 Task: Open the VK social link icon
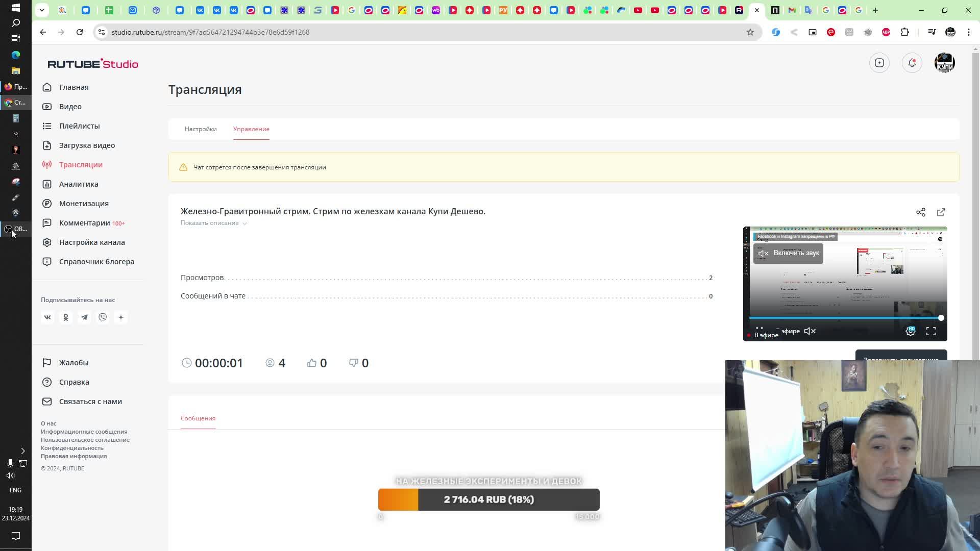coord(47,317)
